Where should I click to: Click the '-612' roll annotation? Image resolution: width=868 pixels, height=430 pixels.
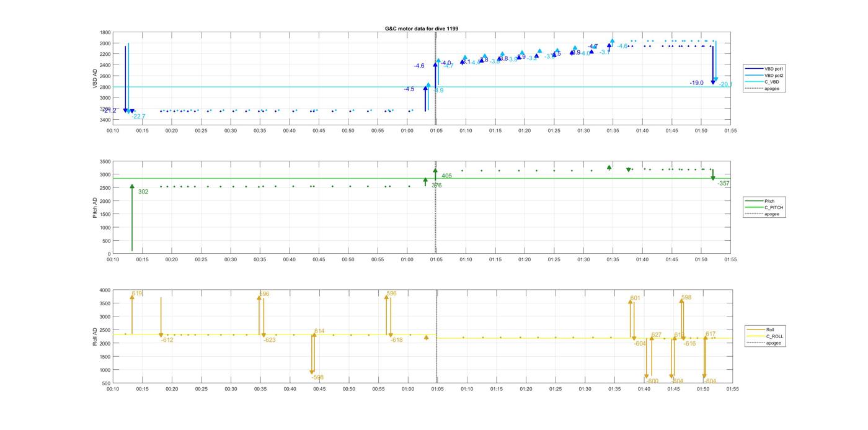pos(167,340)
